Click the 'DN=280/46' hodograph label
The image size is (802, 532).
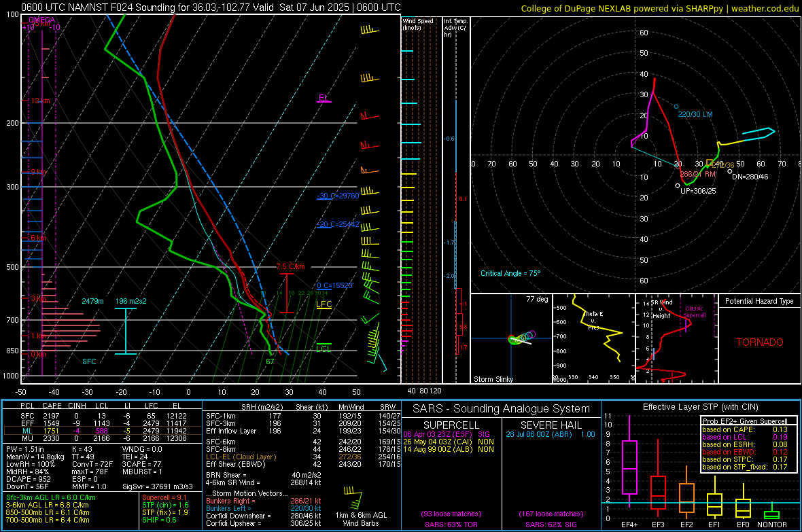(x=750, y=177)
